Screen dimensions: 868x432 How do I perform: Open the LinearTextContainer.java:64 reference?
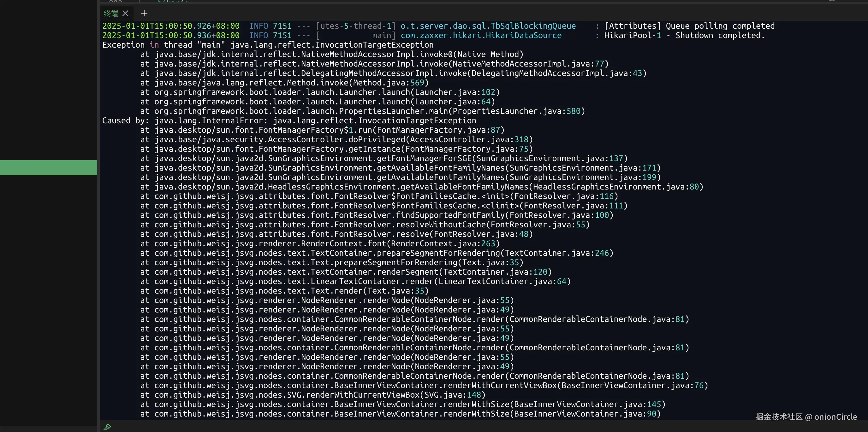[x=502, y=281]
